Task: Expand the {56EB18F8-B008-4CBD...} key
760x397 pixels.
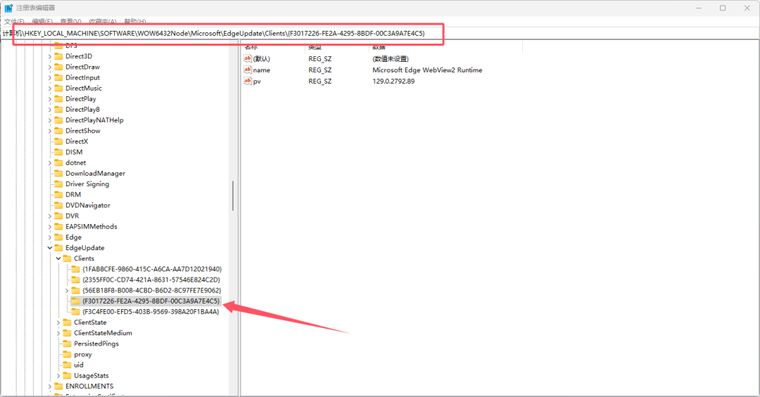Action: (x=67, y=290)
